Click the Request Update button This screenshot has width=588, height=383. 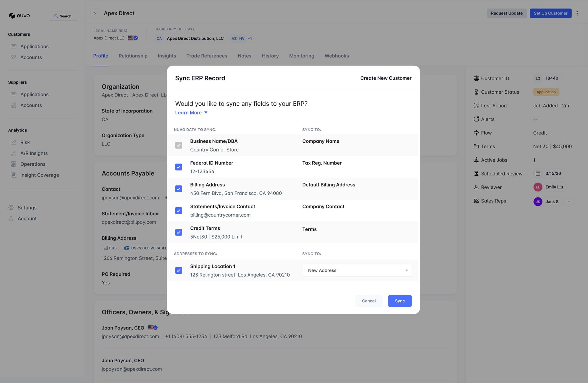pos(507,13)
